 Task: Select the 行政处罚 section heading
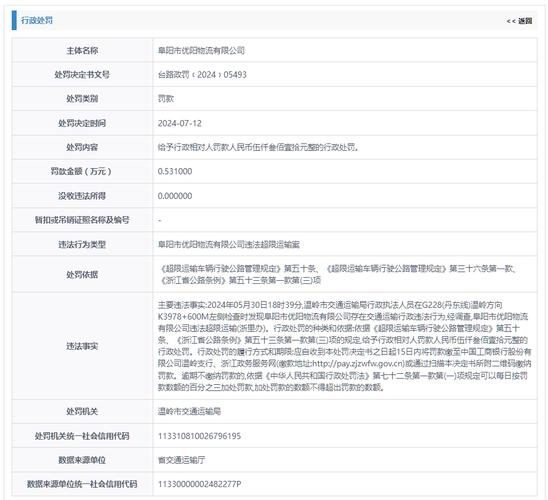tap(37, 20)
